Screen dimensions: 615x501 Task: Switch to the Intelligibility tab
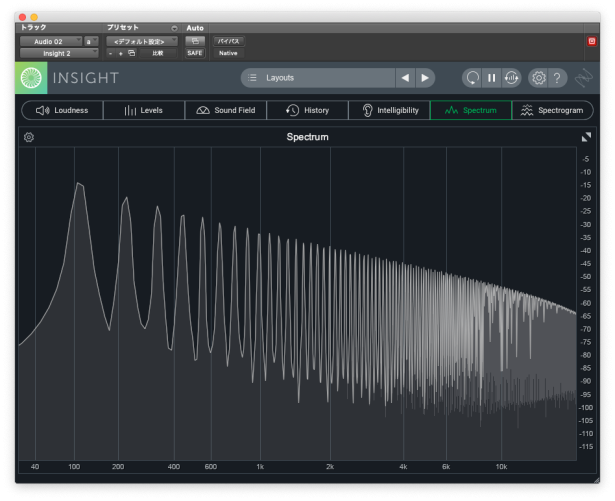click(x=389, y=110)
